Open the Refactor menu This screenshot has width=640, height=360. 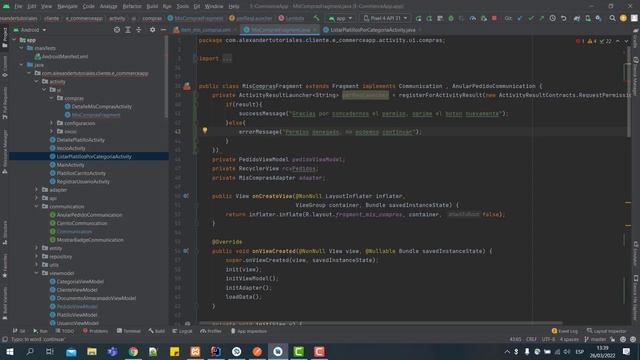point(132,7)
